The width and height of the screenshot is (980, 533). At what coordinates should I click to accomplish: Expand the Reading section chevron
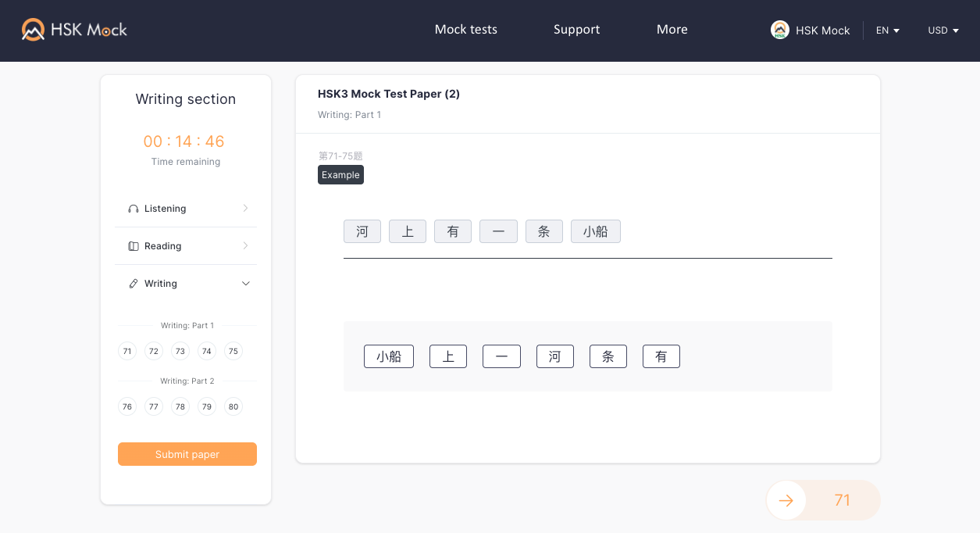click(245, 245)
